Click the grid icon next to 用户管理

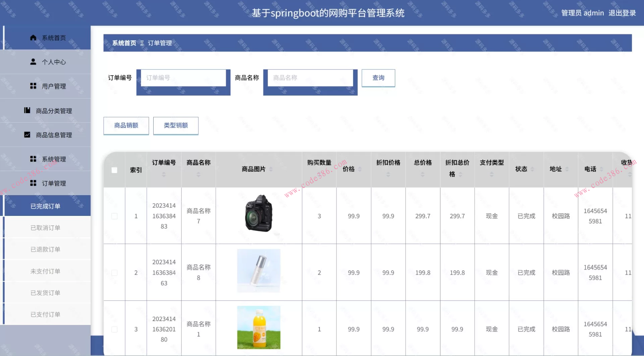(x=33, y=86)
